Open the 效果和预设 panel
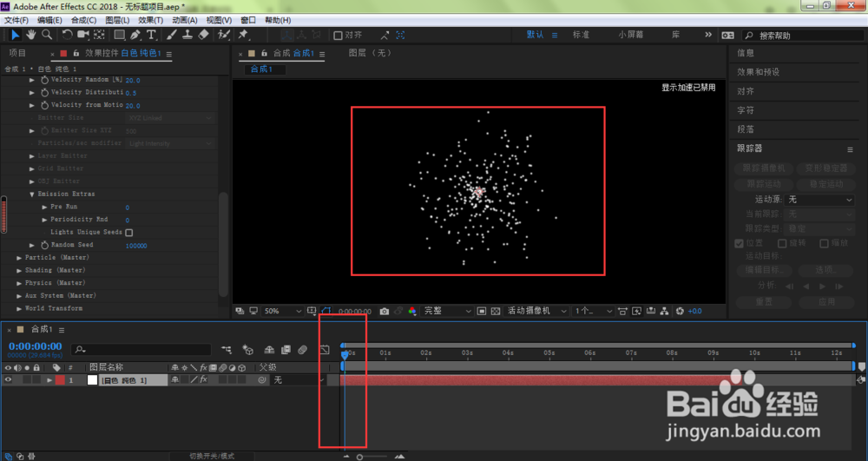Screen dimensions: 868x461 point(758,72)
